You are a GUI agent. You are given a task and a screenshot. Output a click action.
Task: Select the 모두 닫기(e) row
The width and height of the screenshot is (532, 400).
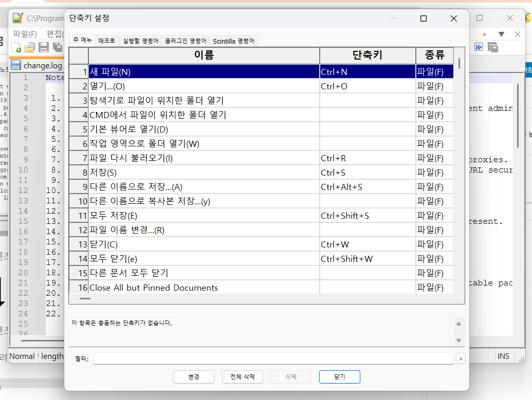(261, 259)
